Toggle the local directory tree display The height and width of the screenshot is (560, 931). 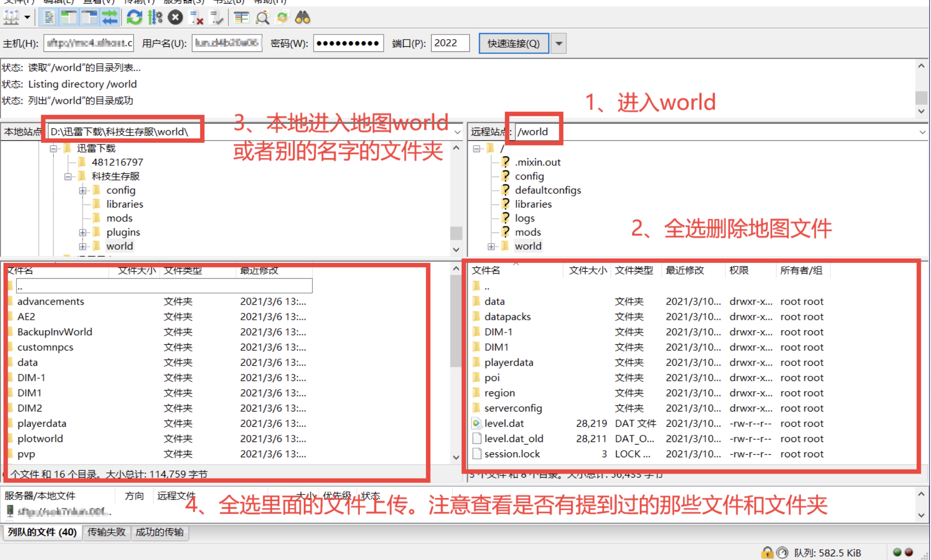(x=69, y=18)
